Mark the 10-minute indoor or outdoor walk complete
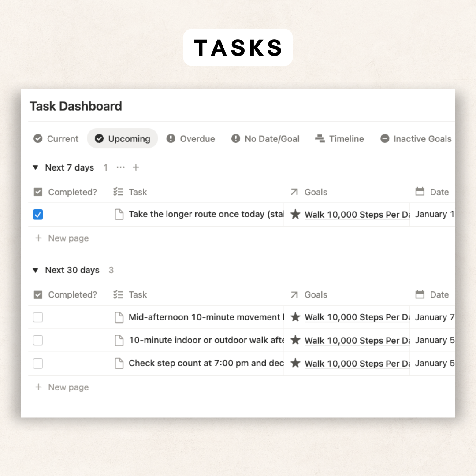476x476 pixels. (38, 340)
